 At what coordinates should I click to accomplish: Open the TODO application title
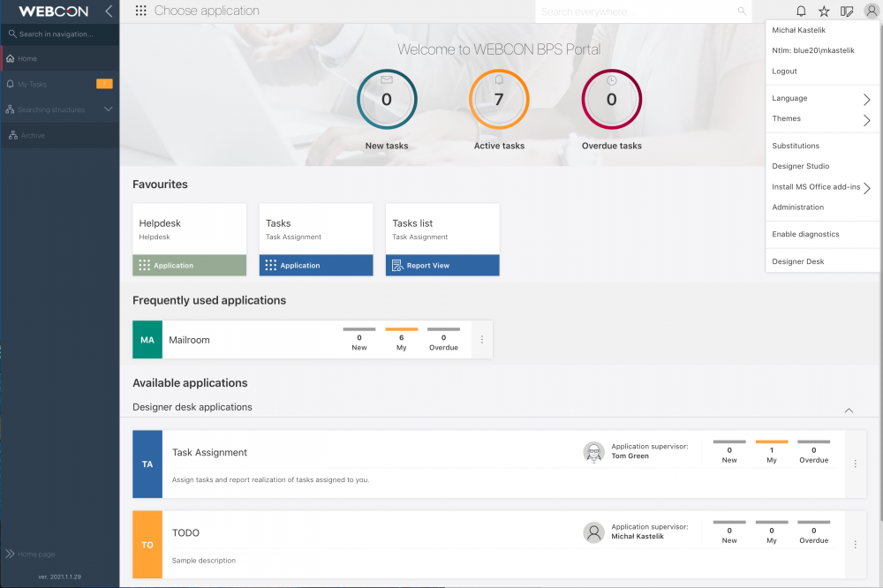coord(185,532)
